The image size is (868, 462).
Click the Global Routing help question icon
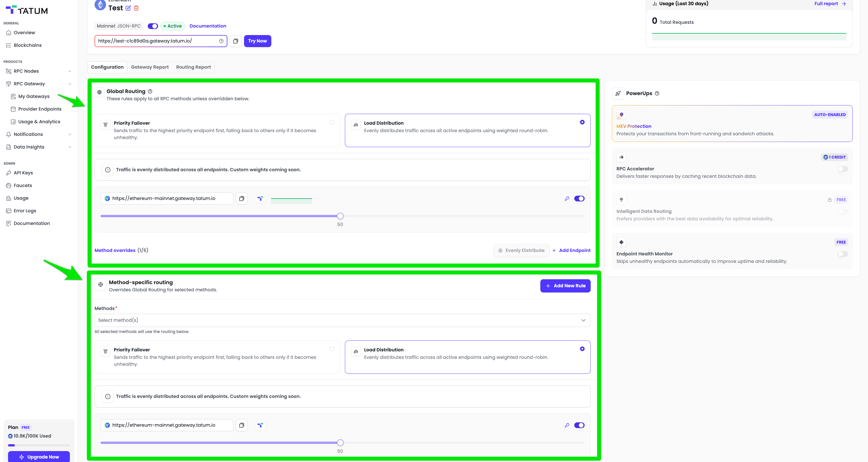pos(150,91)
